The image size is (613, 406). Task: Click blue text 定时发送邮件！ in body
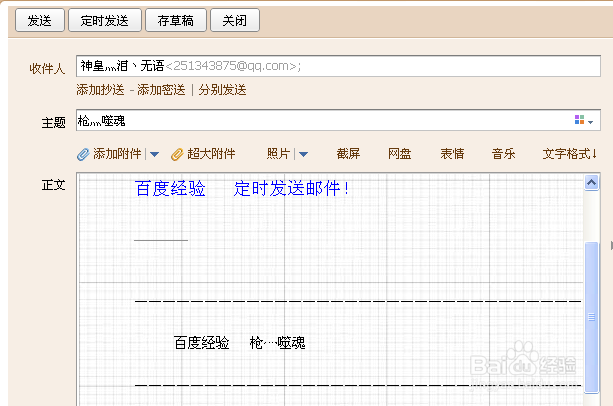coord(291,189)
